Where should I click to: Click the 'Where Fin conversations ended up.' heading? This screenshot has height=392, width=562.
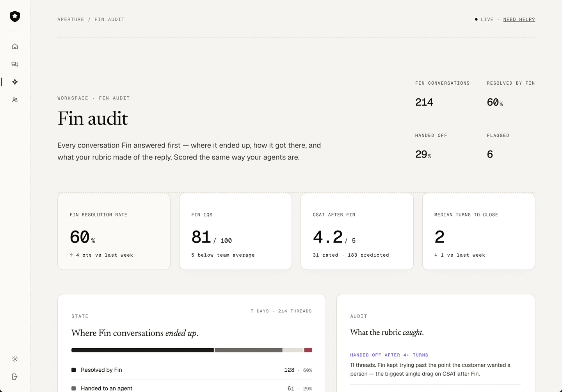[135, 333]
